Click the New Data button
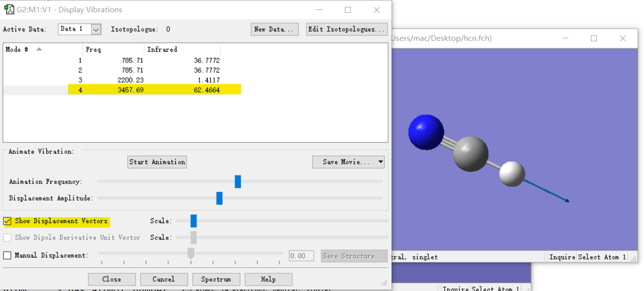This screenshot has height=291, width=644. [275, 29]
